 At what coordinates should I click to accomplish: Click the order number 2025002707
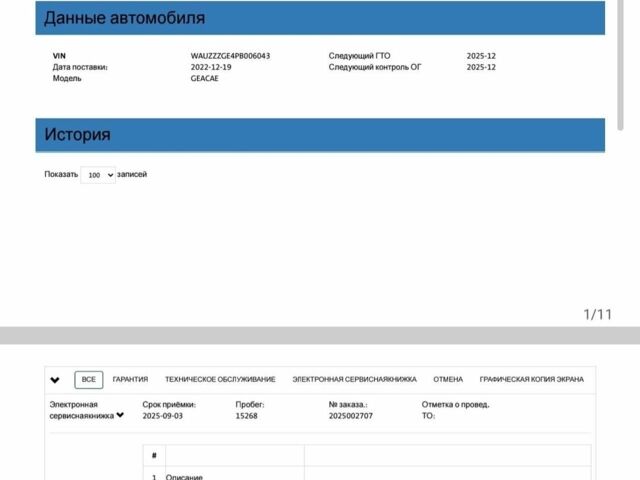point(351,416)
